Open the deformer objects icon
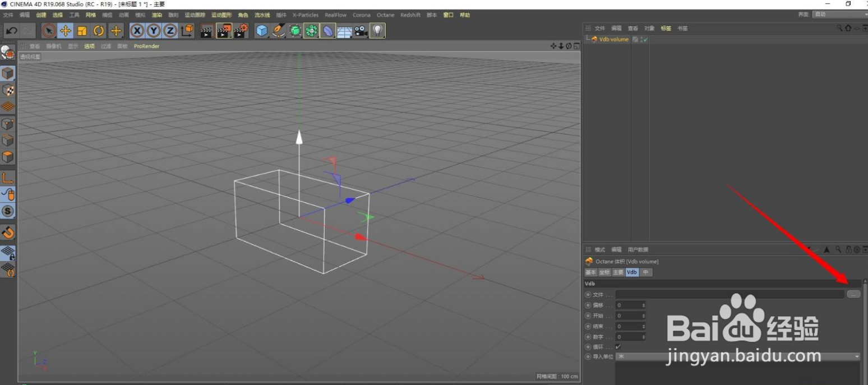The width and height of the screenshot is (868, 385). (x=328, y=31)
